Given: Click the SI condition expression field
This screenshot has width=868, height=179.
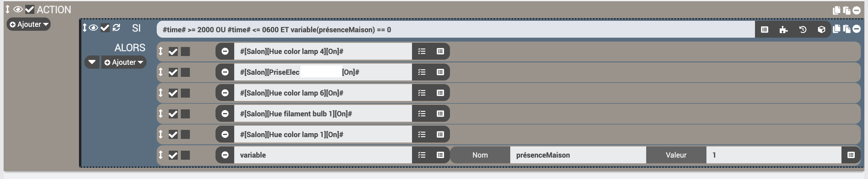Looking at the screenshot, I should pos(456,30).
